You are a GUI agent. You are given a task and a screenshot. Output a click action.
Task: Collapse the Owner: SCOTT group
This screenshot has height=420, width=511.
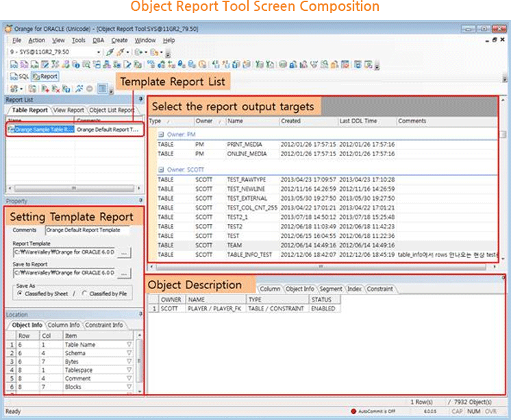(x=161, y=169)
